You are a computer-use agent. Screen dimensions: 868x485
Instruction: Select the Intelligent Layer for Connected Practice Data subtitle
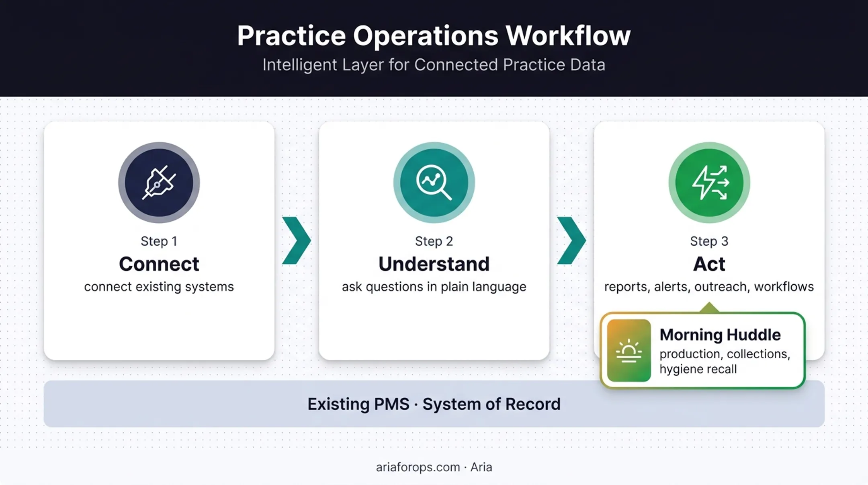(x=434, y=65)
